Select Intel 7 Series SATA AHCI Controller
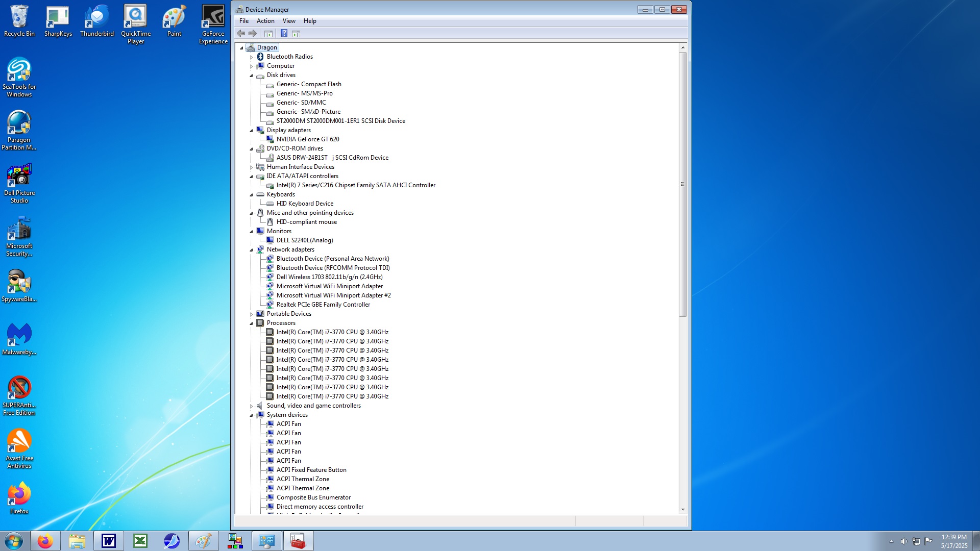The image size is (980, 551). [356, 185]
